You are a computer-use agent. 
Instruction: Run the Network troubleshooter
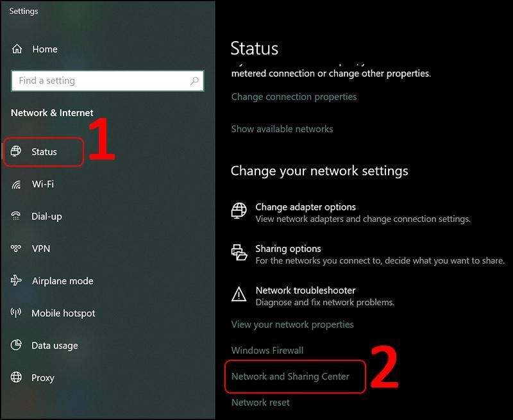305,290
